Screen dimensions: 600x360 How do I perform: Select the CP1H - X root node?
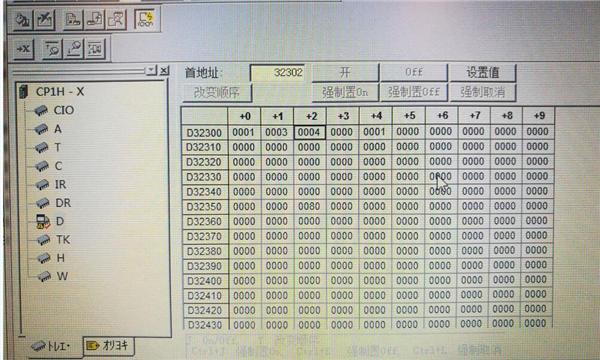[60, 92]
